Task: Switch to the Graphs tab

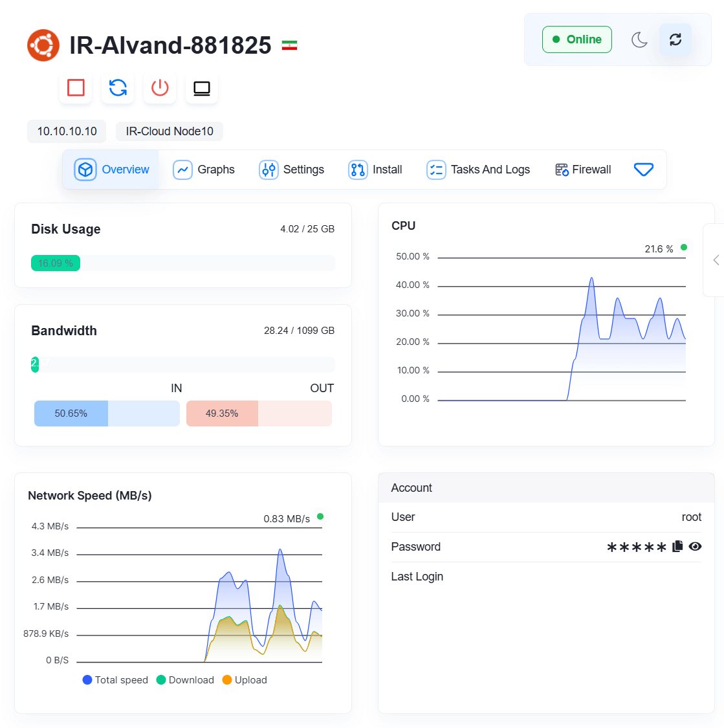Action: tap(204, 170)
